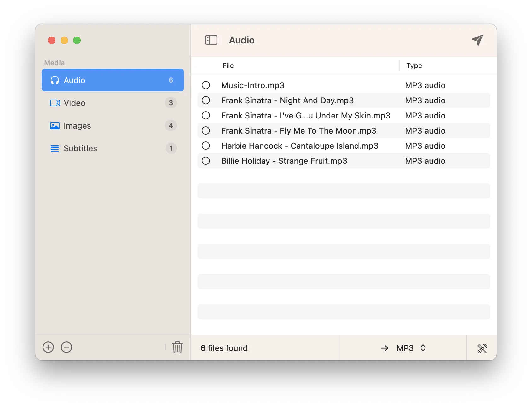Toggle circle beside Billie Holiday Strange Fruit
This screenshot has width=532, height=407.
click(x=206, y=161)
